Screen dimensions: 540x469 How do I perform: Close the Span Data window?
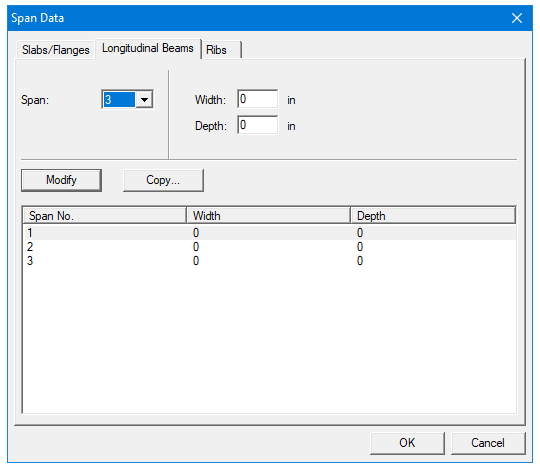tap(517, 18)
